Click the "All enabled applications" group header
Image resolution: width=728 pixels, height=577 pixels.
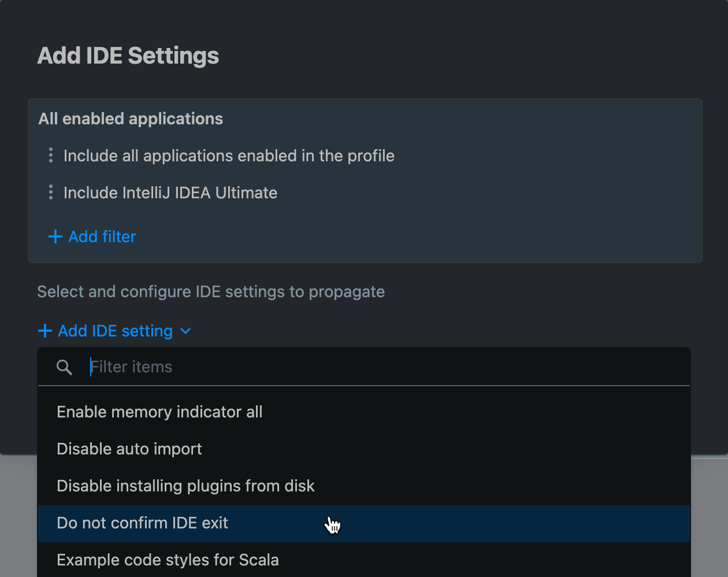[131, 119]
